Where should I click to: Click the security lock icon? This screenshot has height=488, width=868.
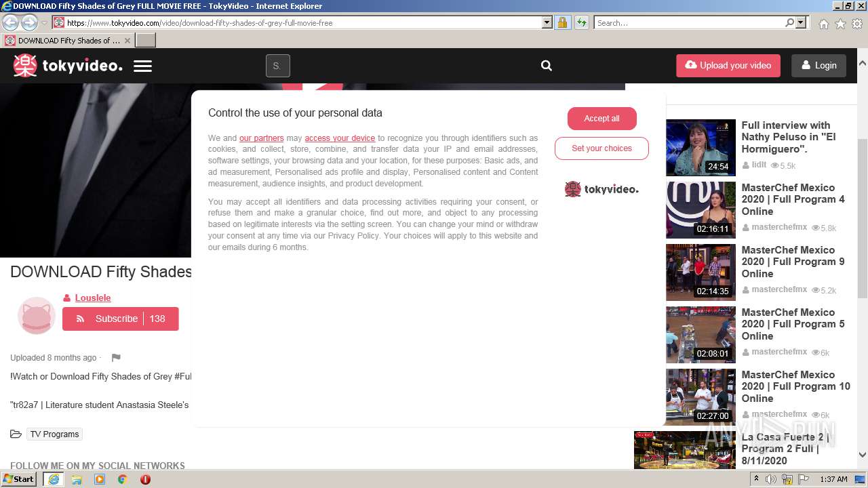[x=562, y=22]
